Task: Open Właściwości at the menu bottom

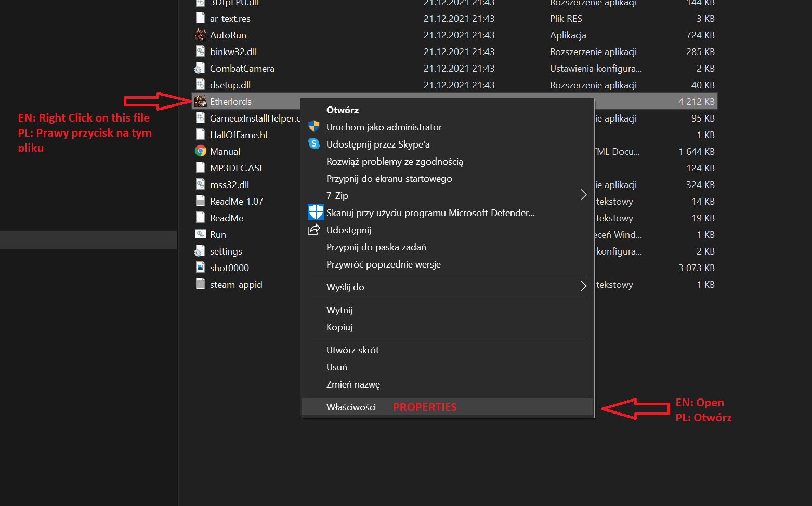Action: pos(447,407)
